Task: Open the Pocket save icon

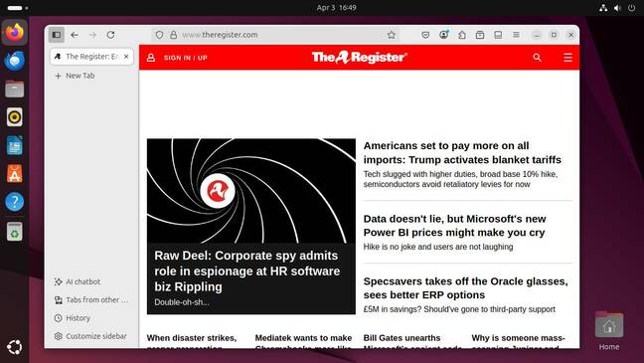Action: click(425, 35)
